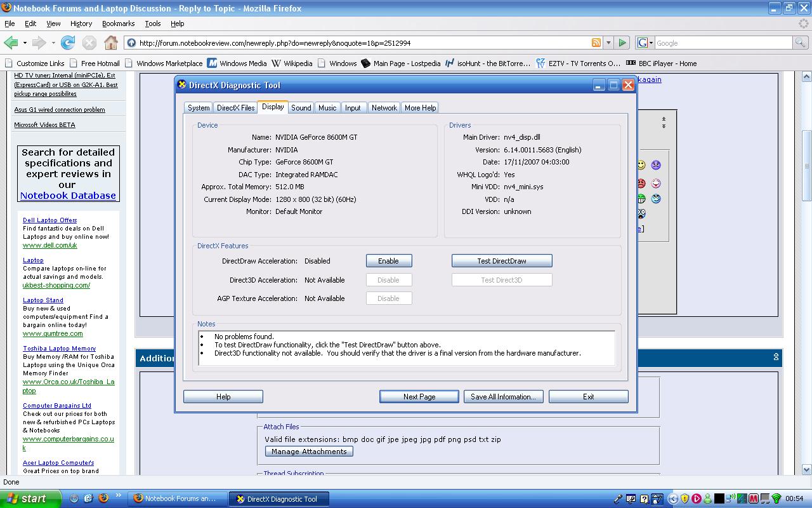
Task: Open Firefox Tools menu
Action: click(x=152, y=23)
